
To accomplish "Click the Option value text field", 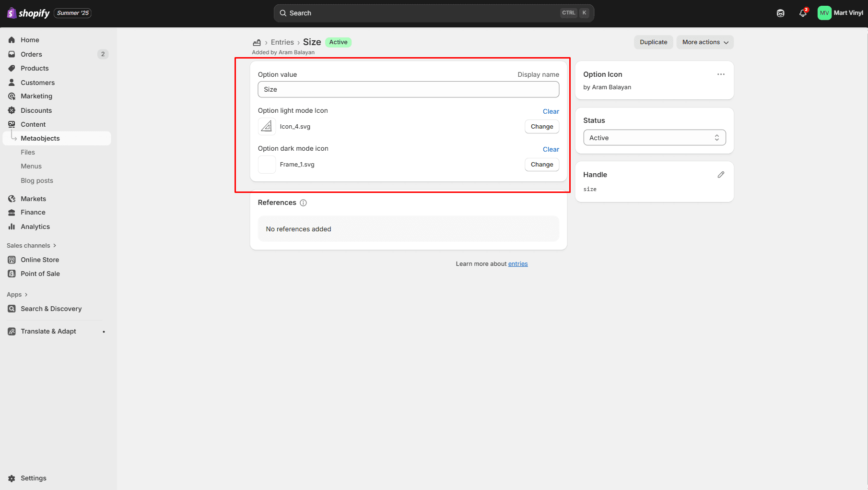I will point(408,89).
